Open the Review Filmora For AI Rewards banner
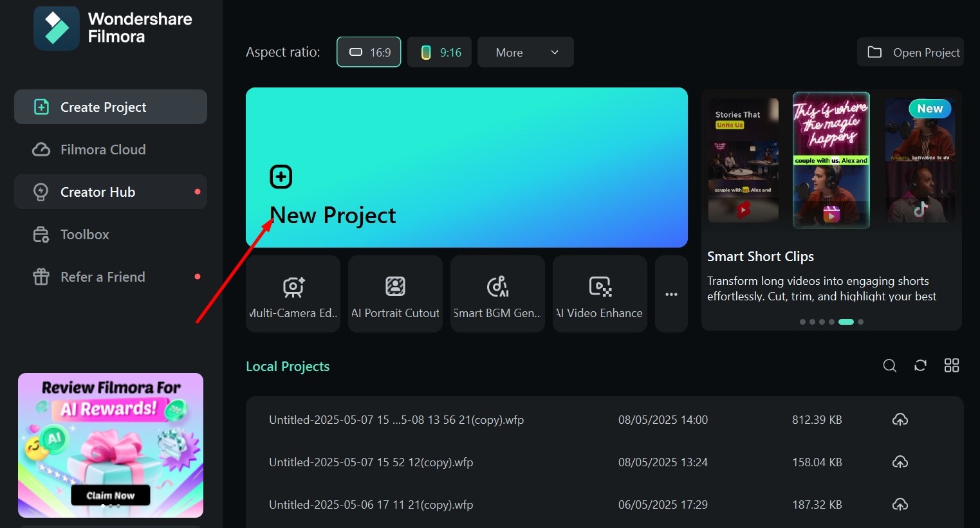980x528 pixels. click(x=111, y=445)
